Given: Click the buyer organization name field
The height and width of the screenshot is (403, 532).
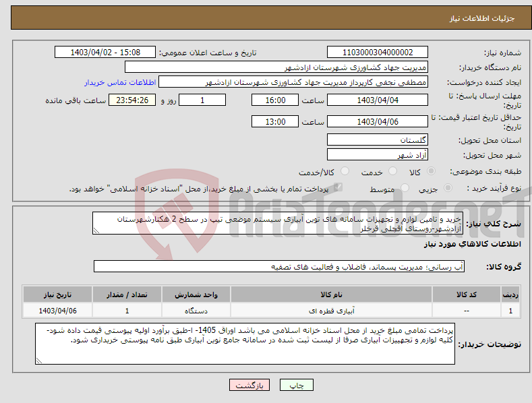Looking at the screenshot, I should pos(276,67).
